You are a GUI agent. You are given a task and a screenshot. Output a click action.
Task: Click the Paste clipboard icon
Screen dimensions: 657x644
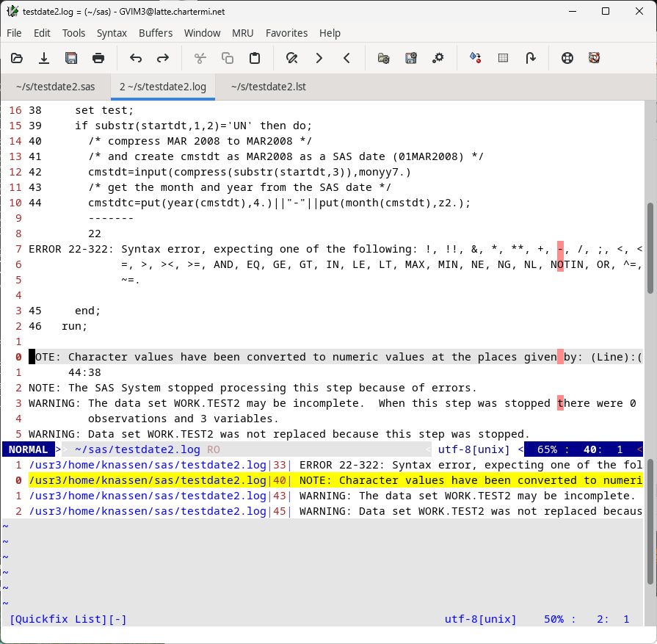click(255, 58)
